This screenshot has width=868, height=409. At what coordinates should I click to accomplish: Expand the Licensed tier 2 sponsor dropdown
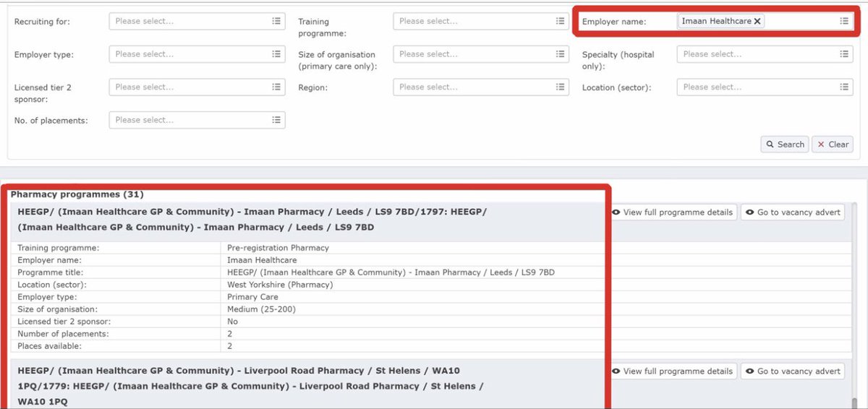click(197, 87)
